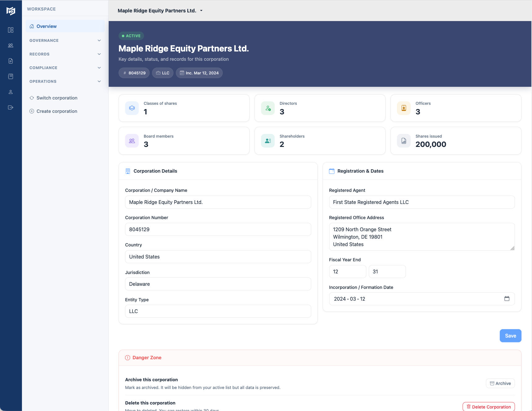Click the home icon next to Overview
The width and height of the screenshot is (532, 411).
[32, 26]
